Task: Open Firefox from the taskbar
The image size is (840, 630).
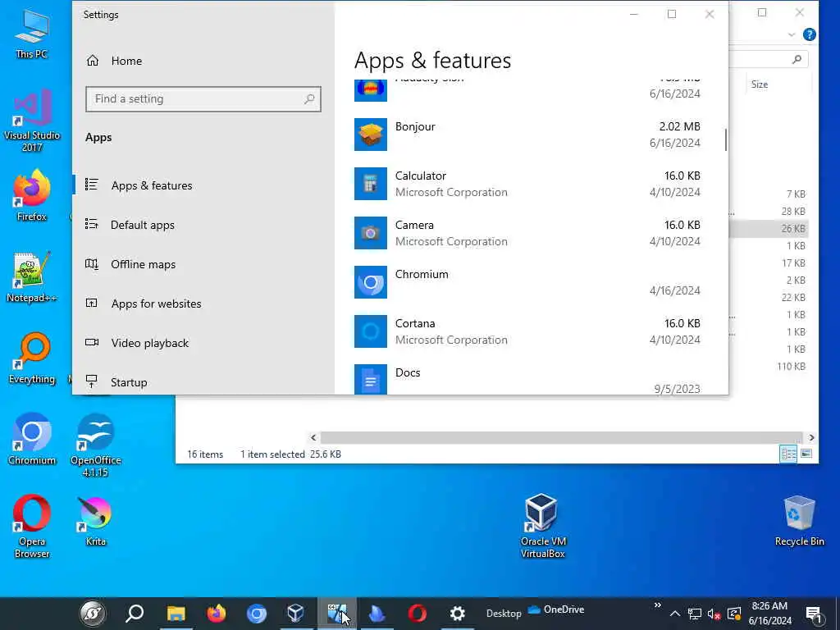Action: point(217,614)
